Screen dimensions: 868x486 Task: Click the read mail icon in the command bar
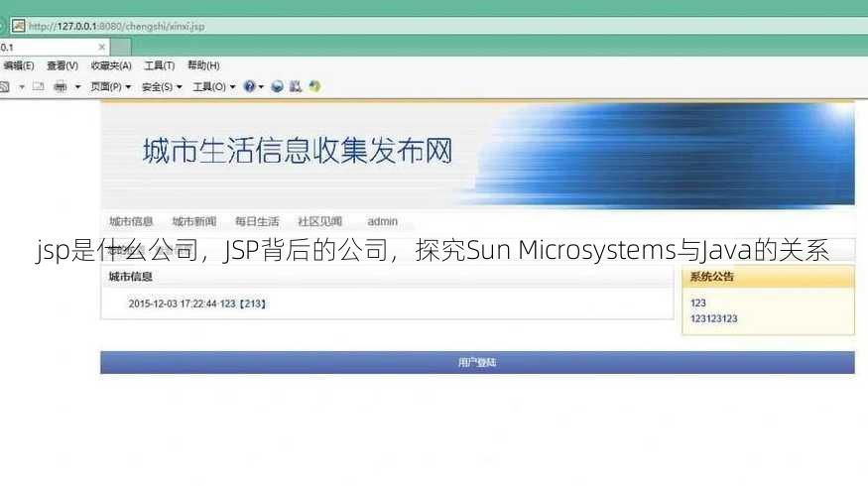(39, 86)
